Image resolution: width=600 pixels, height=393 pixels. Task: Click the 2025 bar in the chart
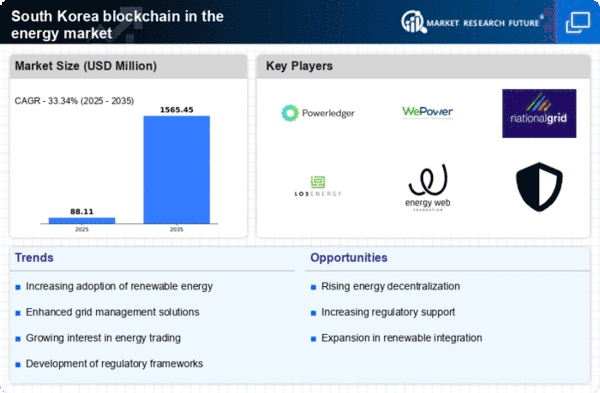(x=82, y=220)
